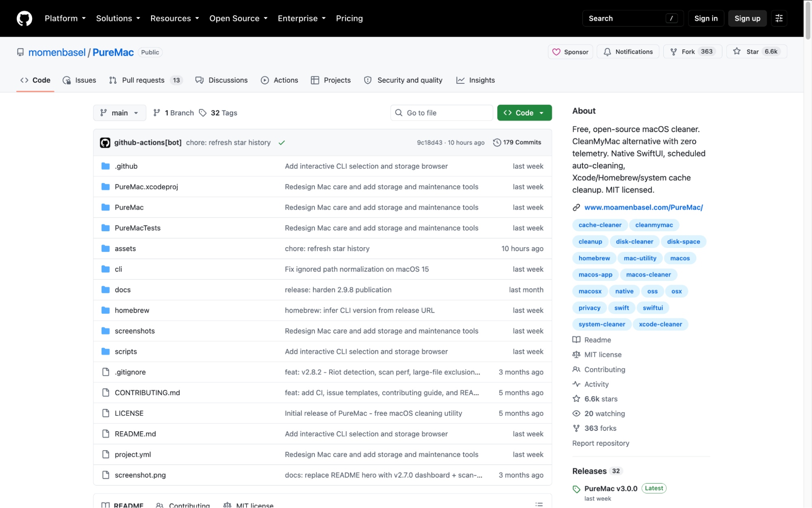Image resolution: width=812 pixels, height=508 pixels.
Task: Expand the Enterprise menu
Action: click(x=301, y=18)
